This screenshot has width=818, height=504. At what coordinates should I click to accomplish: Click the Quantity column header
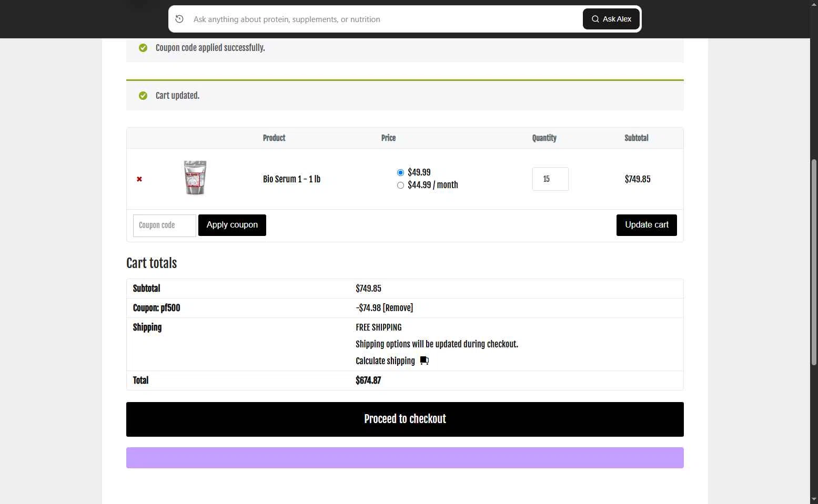pos(544,138)
